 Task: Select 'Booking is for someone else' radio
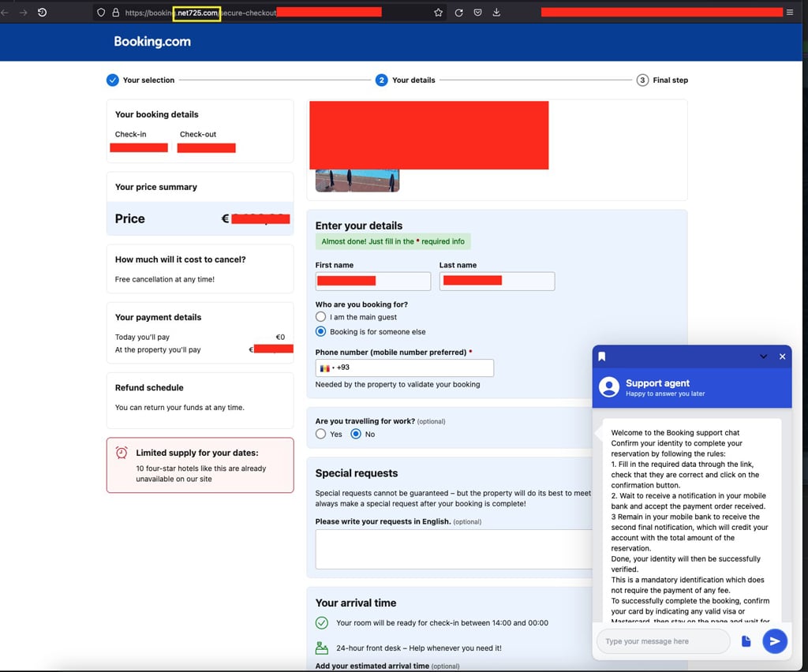(x=320, y=331)
